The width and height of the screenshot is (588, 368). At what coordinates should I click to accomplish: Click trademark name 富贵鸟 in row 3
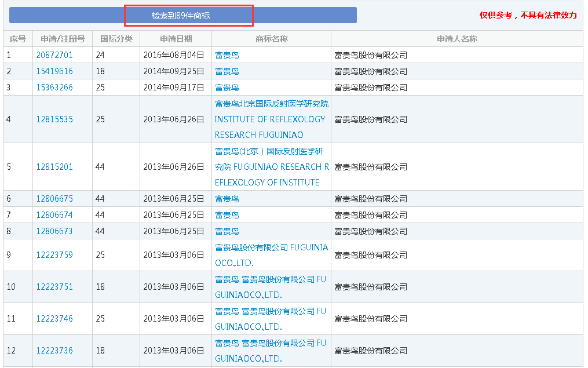(227, 88)
